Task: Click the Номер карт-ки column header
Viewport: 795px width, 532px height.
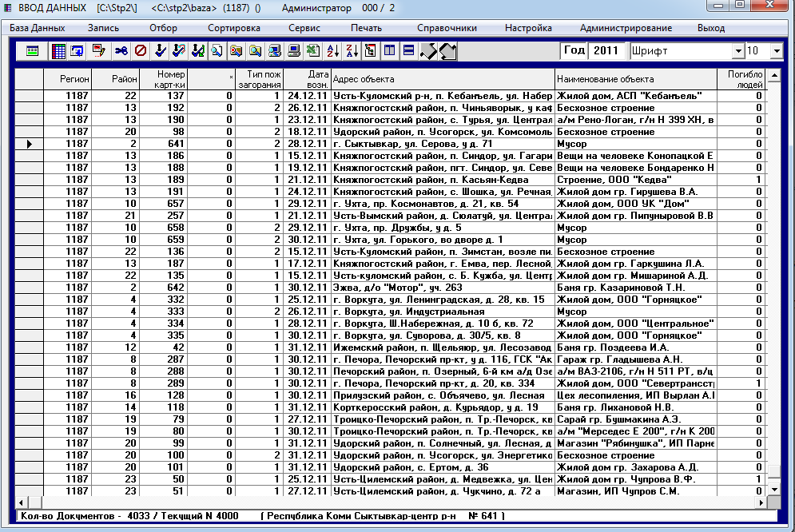Action: (163, 79)
